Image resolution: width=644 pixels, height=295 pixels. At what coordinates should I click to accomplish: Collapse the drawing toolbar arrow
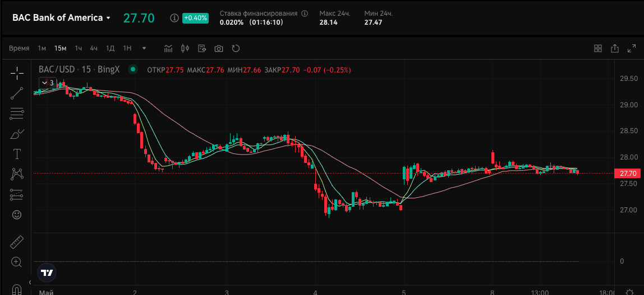30,282
